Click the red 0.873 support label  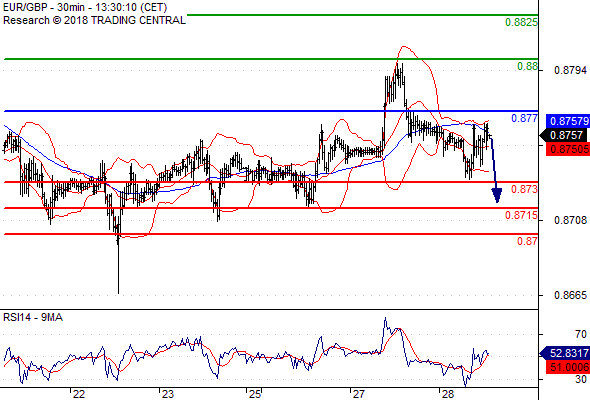[524, 189]
